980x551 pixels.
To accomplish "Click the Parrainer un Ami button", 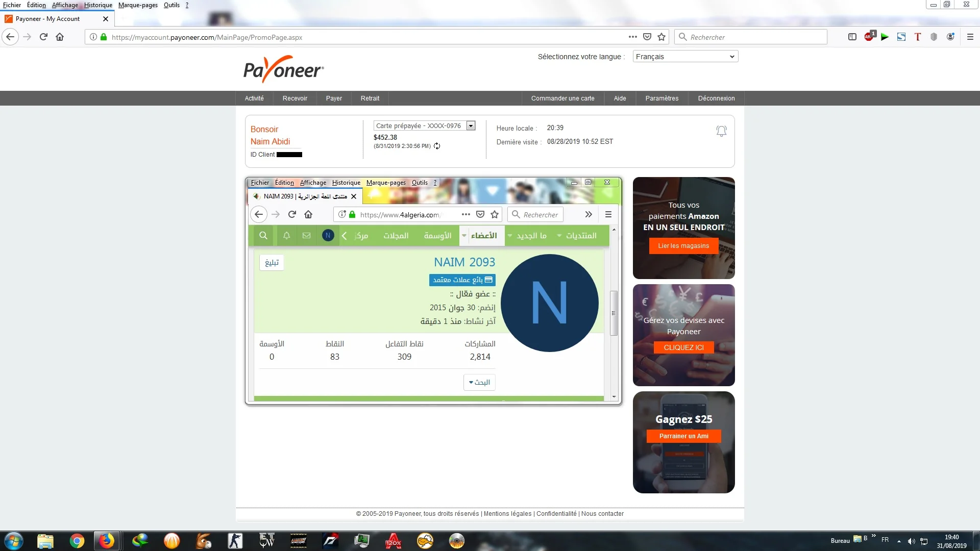I will (x=683, y=436).
